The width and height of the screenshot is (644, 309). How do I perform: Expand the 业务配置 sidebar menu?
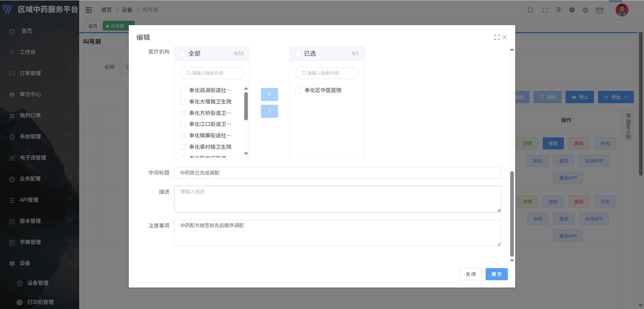pos(40,179)
